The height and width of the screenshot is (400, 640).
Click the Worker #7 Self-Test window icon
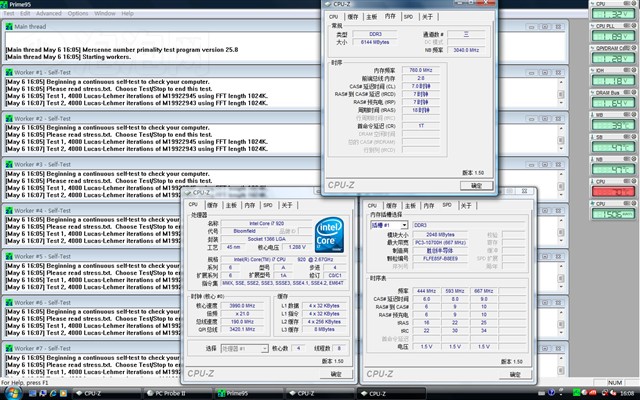coord(9,348)
